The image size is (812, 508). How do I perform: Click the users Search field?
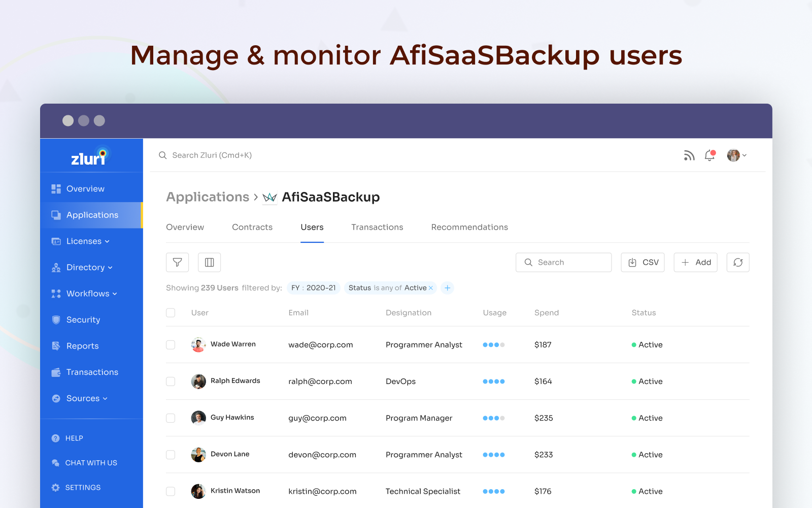(563, 262)
